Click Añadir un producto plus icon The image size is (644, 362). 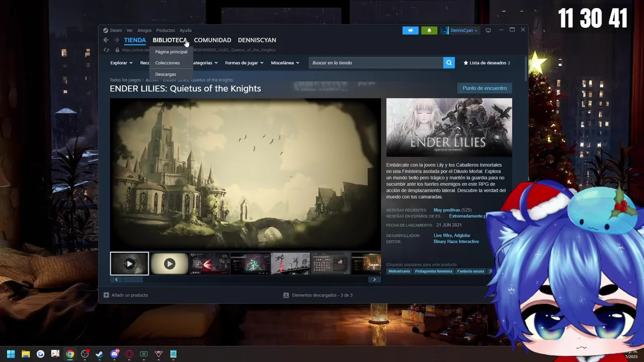[x=106, y=295]
